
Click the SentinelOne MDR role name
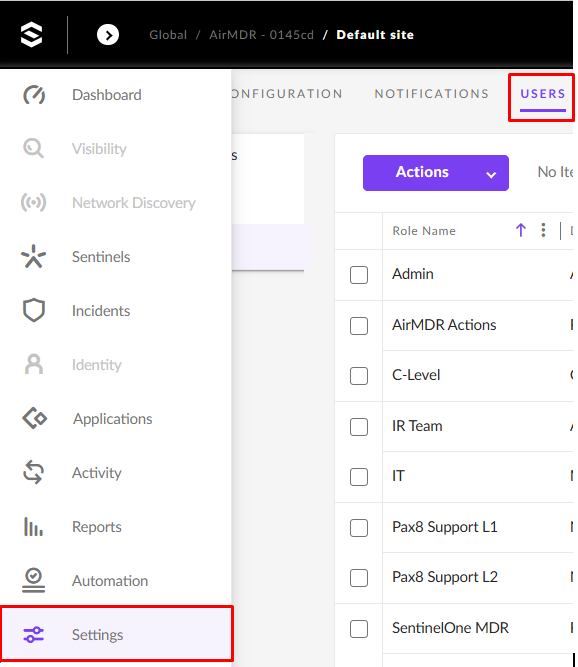450,628
